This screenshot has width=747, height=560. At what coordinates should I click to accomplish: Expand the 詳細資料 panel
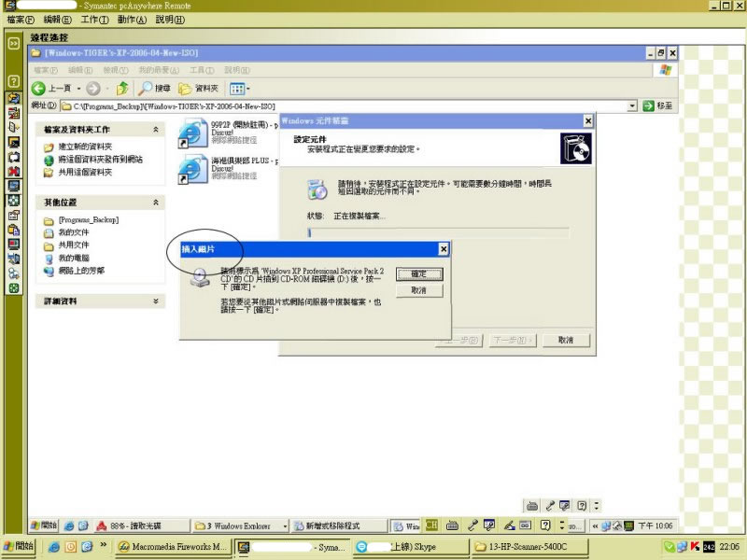(156, 301)
